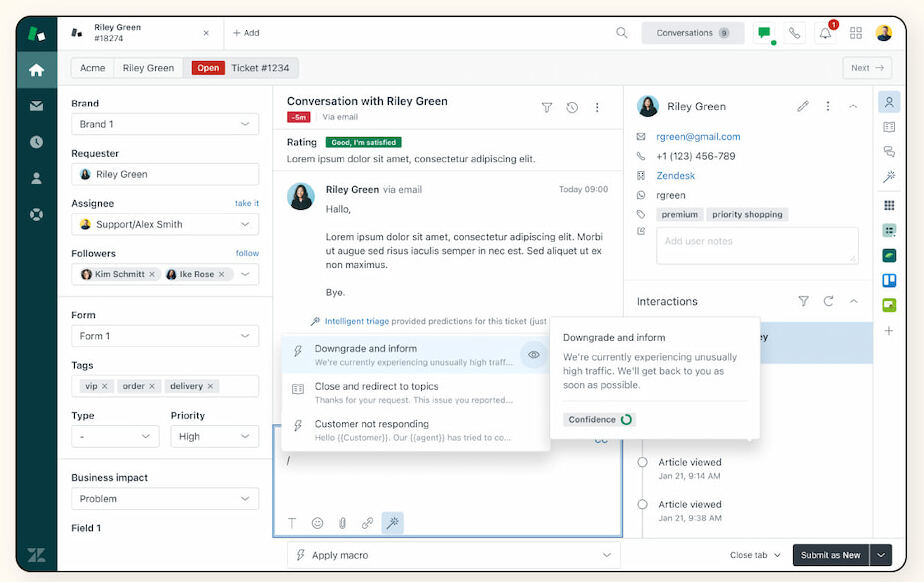Open the Priority dropdown set to High

[x=214, y=436]
